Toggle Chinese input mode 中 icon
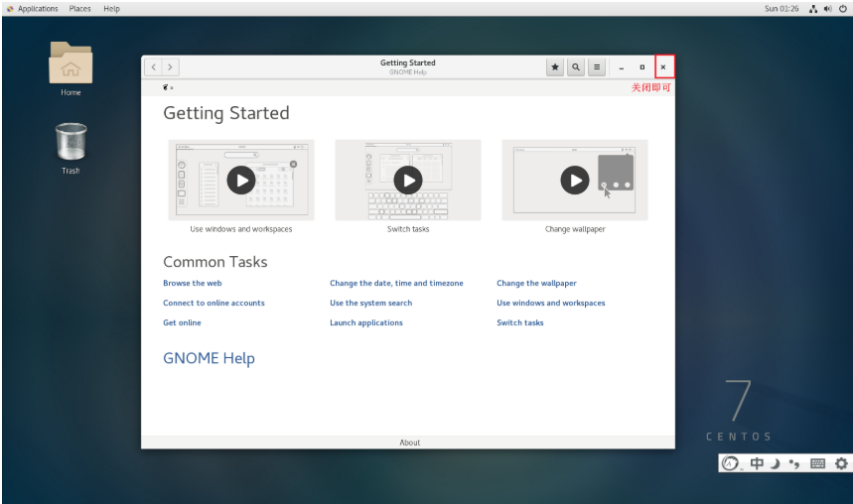The height and width of the screenshot is (504, 853). tap(757, 463)
